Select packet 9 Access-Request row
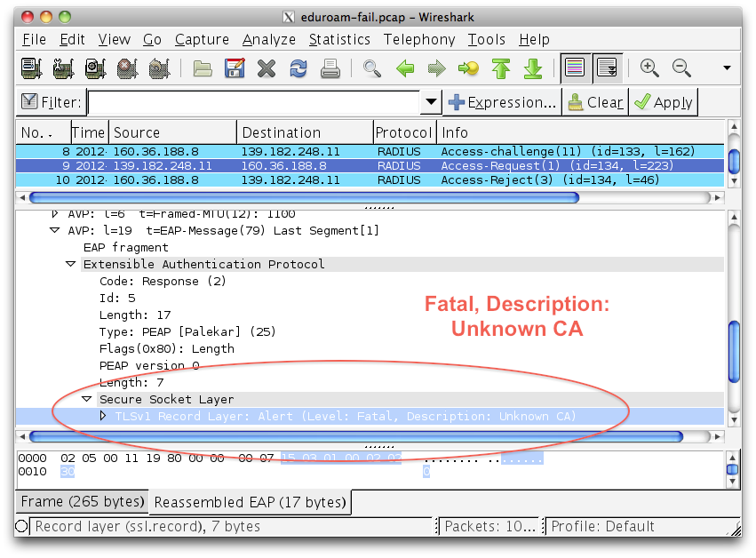Screen dimensions: 756x558 coord(370,166)
